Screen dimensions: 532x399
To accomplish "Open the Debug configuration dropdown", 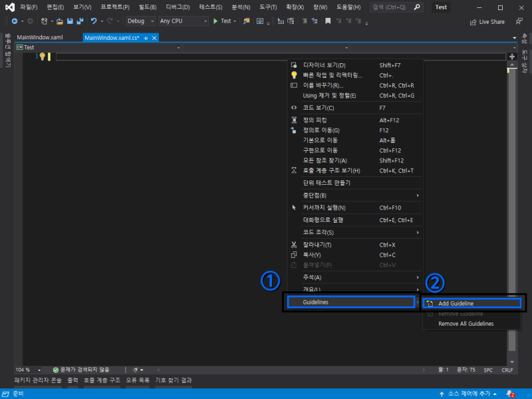I will (x=140, y=21).
